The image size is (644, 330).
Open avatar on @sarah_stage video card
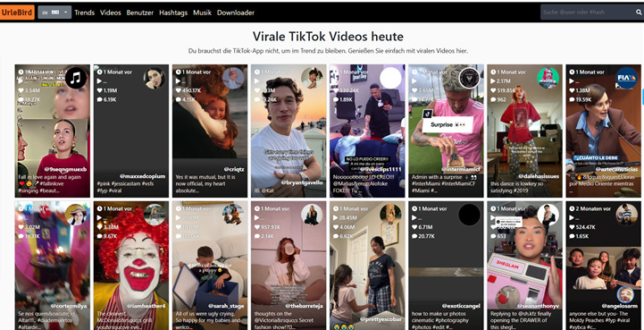click(233, 215)
